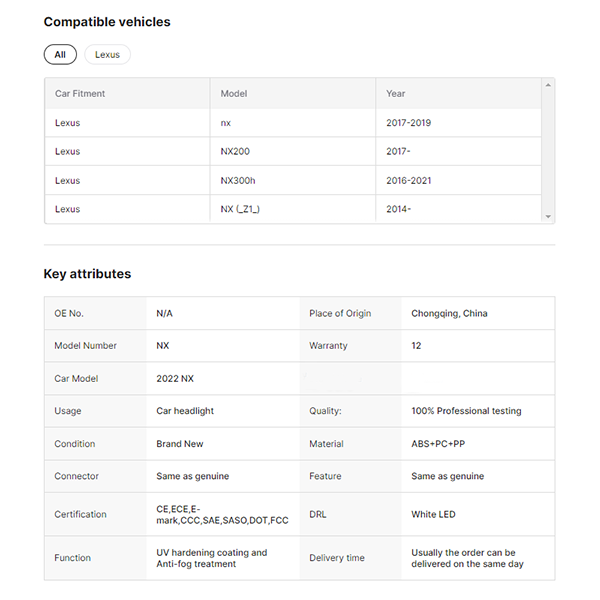Click the N/A value

point(164,313)
